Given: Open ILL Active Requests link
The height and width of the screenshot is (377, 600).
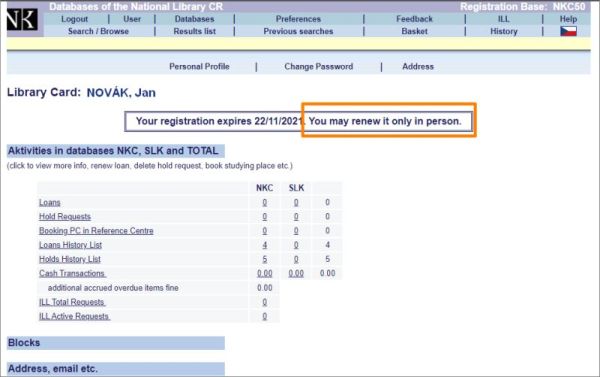Looking at the screenshot, I should click(74, 316).
